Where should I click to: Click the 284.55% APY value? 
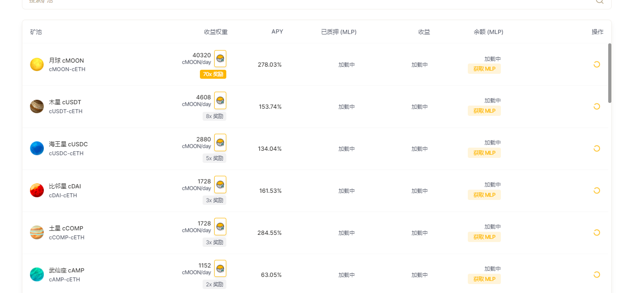[270, 233]
